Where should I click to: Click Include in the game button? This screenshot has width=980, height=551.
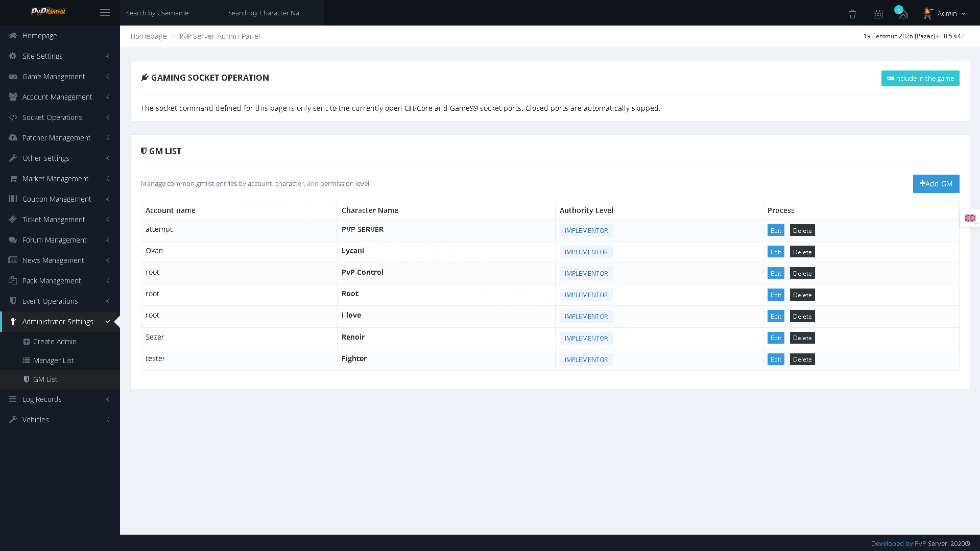920,78
